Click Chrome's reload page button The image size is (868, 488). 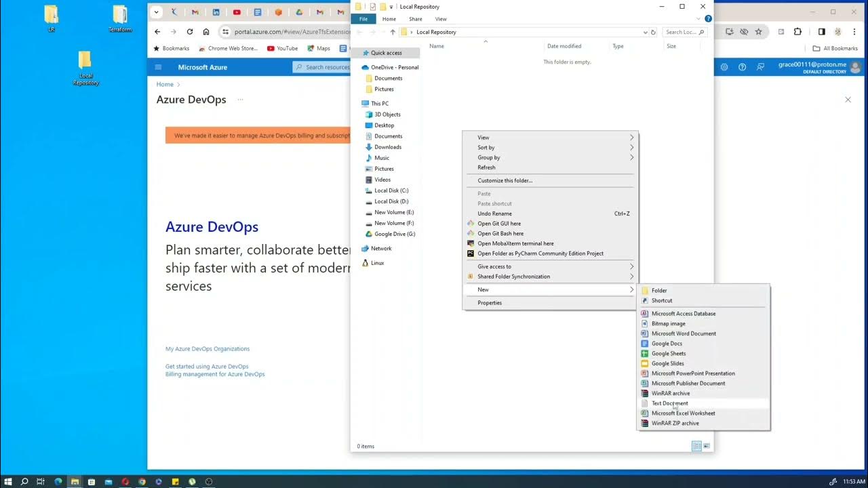coord(190,32)
